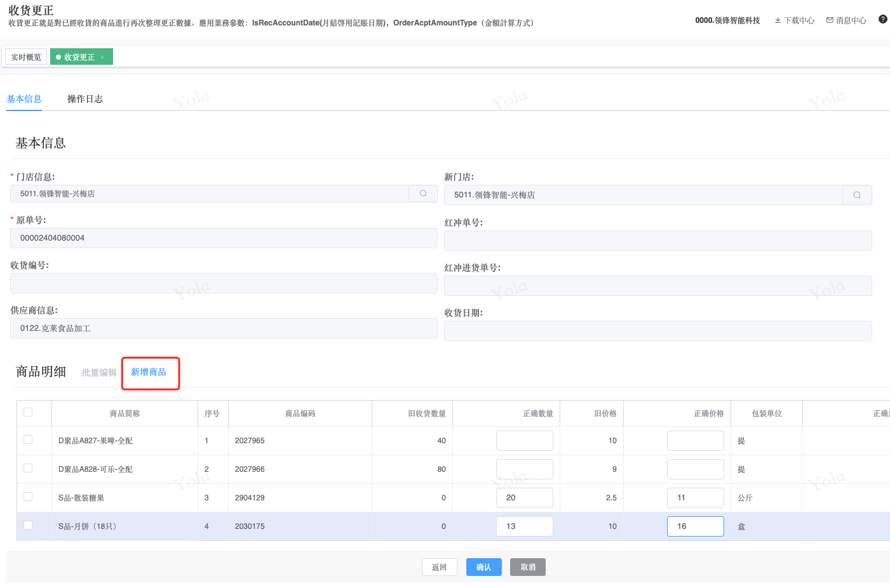Click 正确数量 input for D聚品A827-果啤-全配
The width and height of the screenshot is (890, 588).
pos(524,441)
